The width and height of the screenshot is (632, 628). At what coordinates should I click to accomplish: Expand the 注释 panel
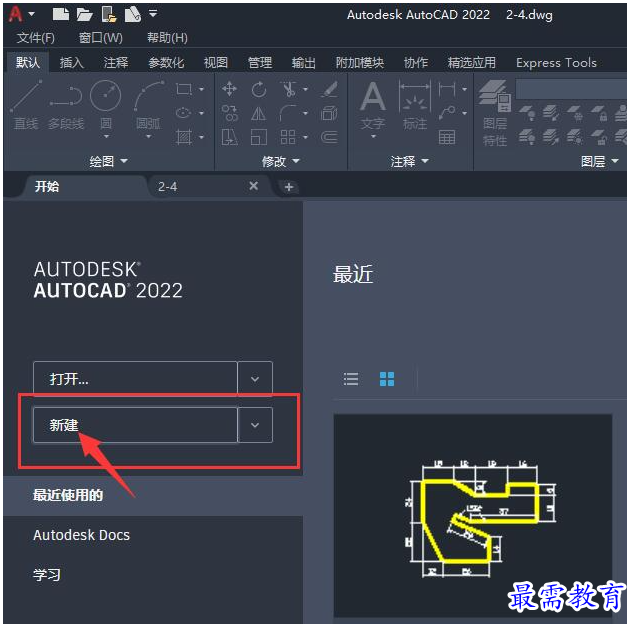coord(409,161)
